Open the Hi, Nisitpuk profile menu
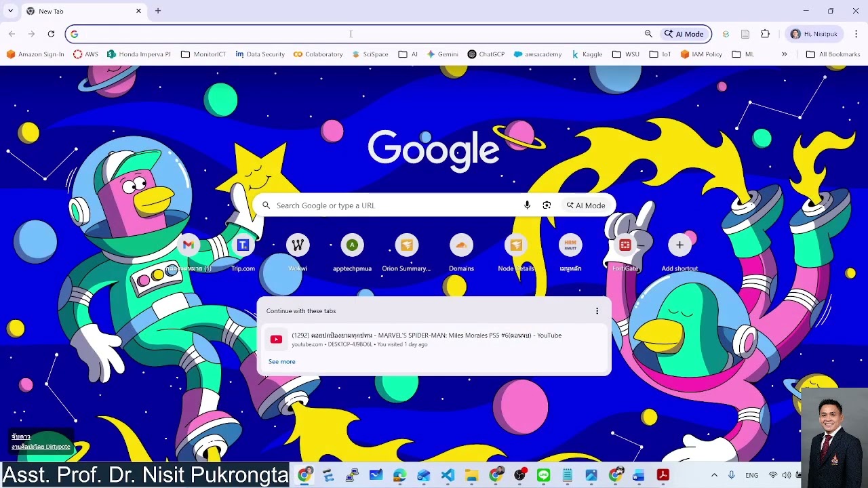The width and height of the screenshot is (868, 488). (x=814, y=34)
